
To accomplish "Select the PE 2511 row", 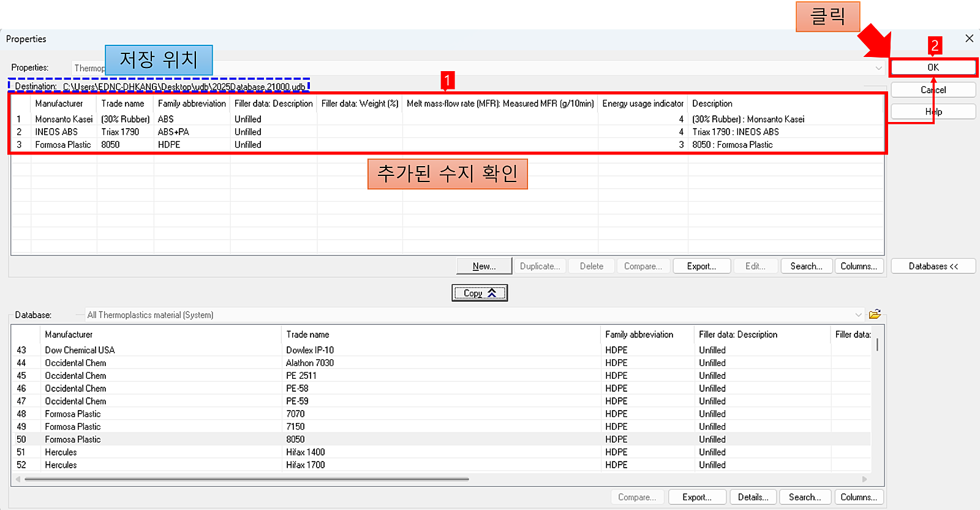I will click(x=442, y=376).
